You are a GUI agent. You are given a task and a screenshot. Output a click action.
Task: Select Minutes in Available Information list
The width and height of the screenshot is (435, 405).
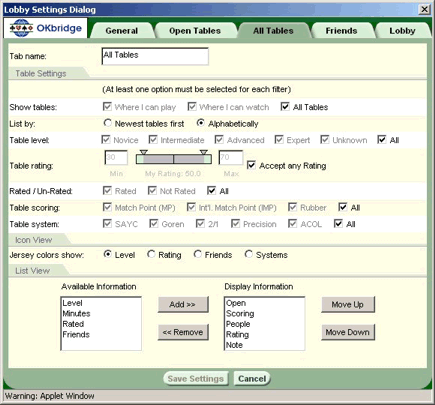tap(76, 313)
